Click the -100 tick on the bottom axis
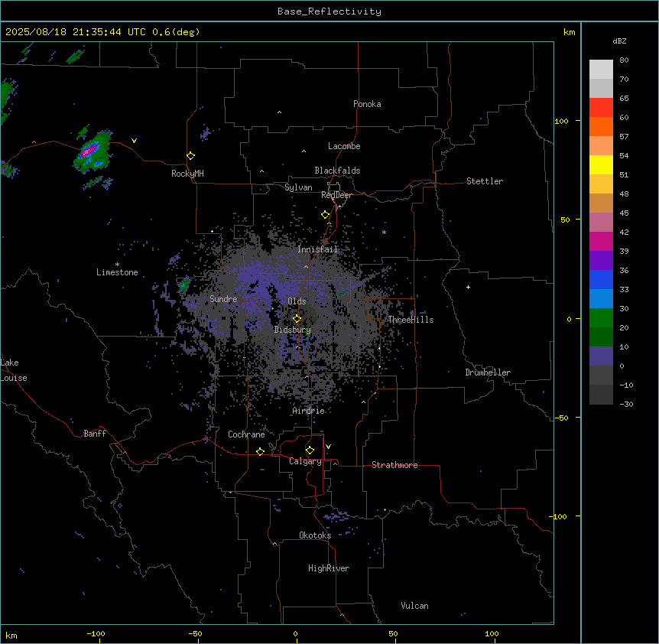Image resolution: width=659 pixels, height=644 pixels. (96, 633)
